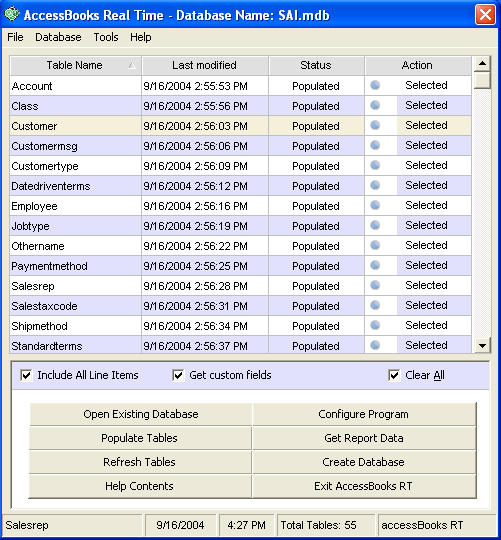
Task: Select the Salesrep table name cell
Action: coord(75,285)
